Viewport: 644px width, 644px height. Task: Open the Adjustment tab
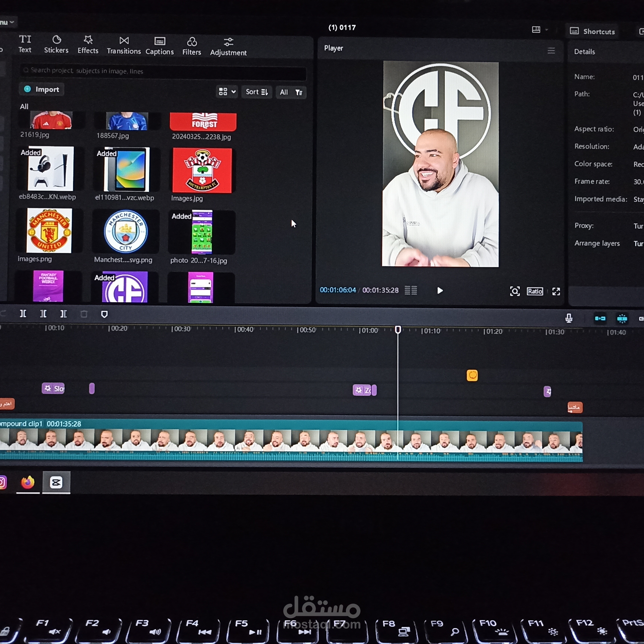228,47
